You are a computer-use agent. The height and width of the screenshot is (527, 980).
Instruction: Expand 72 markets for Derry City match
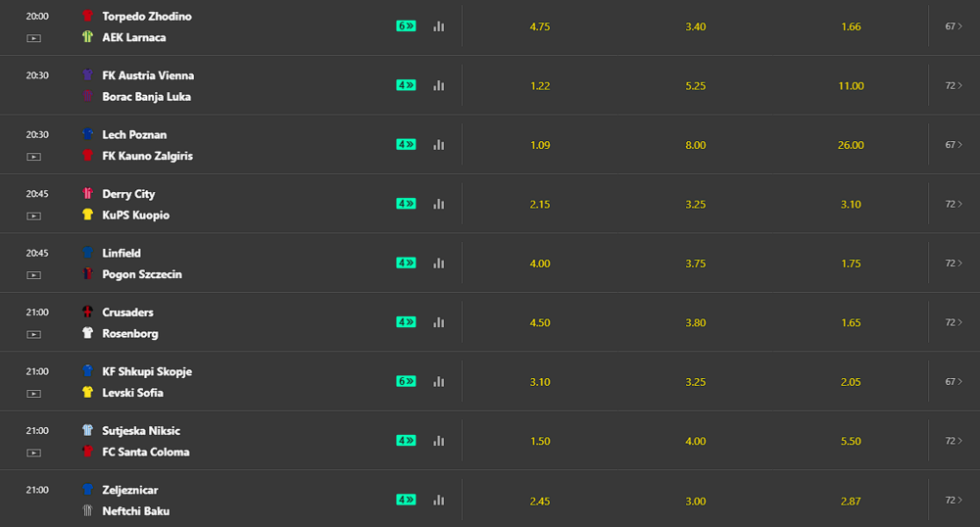(954, 204)
